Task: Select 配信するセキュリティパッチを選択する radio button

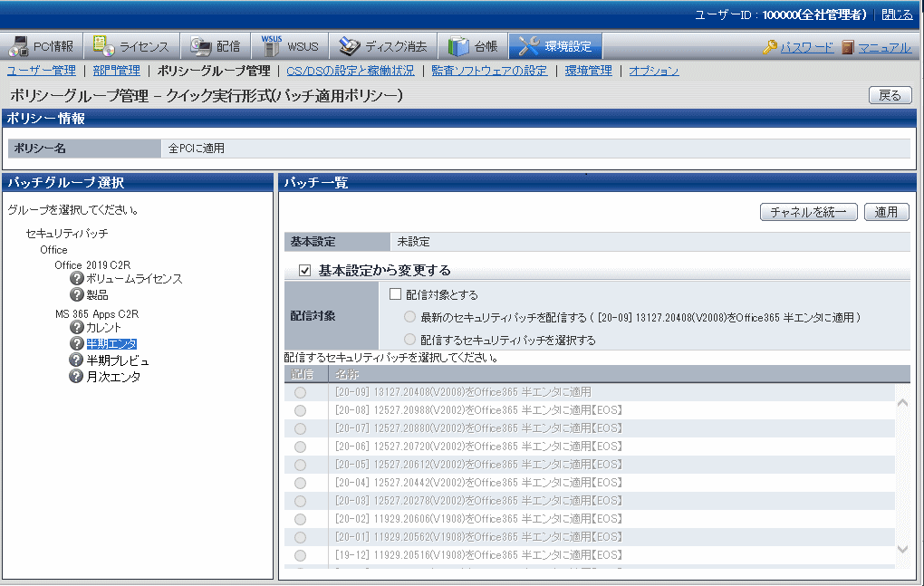Action: (410, 340)
